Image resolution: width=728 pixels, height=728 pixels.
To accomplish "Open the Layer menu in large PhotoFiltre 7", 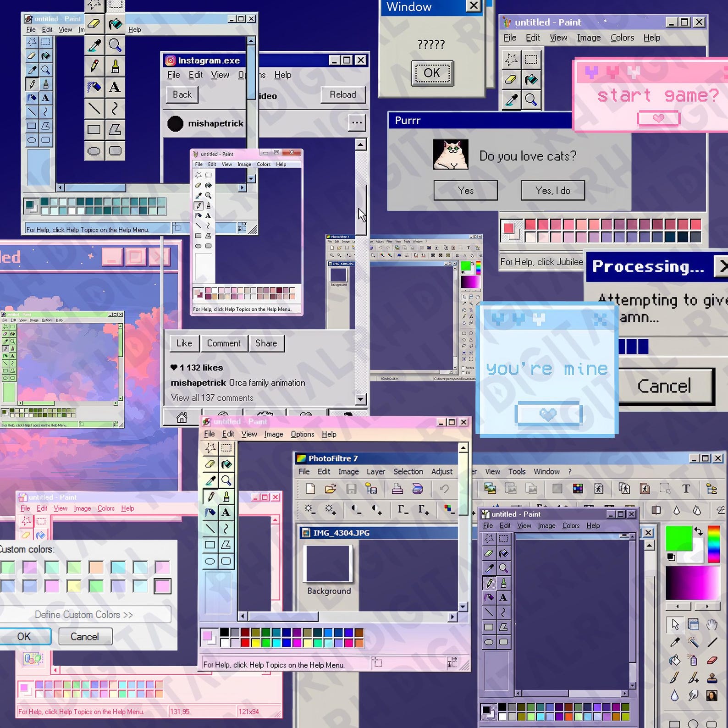I will [x=376, y=471].
